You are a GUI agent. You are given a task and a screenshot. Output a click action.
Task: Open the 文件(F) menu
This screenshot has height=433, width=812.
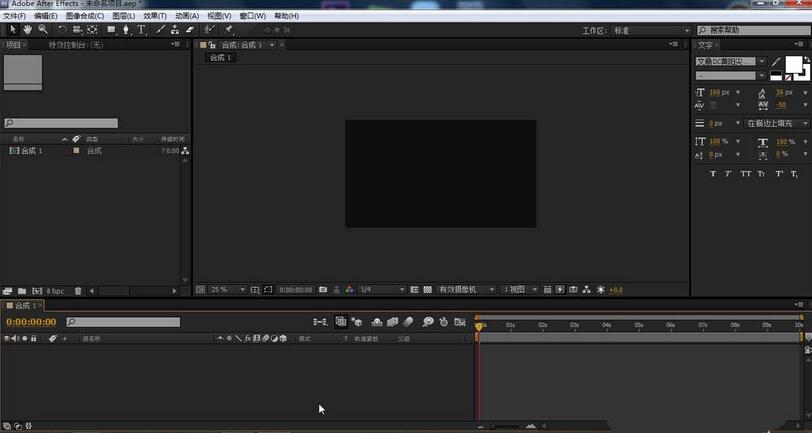(14, 16)
